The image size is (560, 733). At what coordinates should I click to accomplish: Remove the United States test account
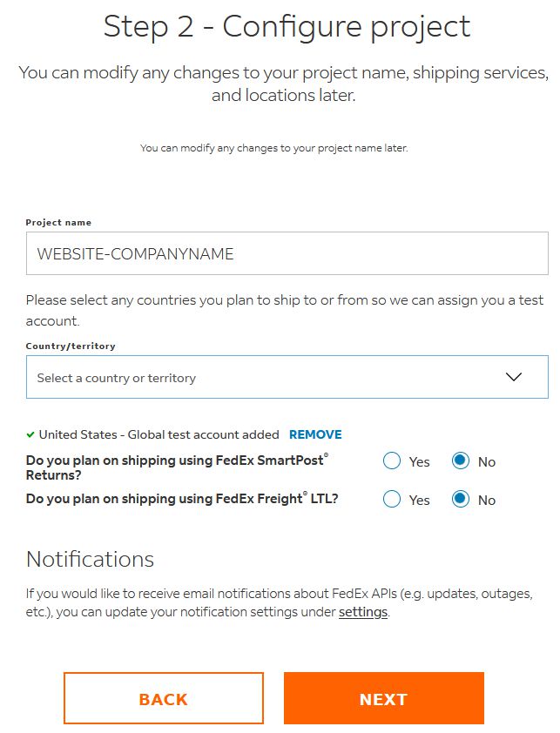click(315, 434)
